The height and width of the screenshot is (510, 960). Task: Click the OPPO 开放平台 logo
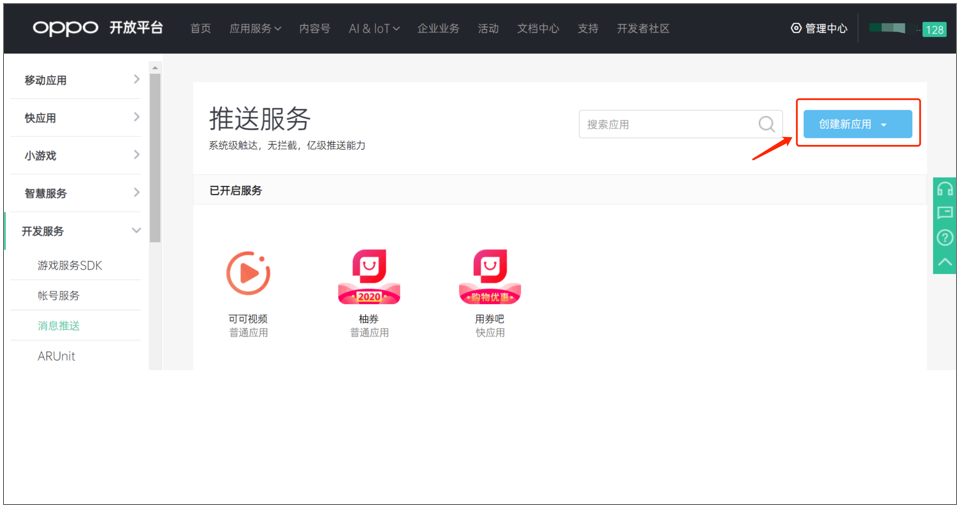click(x=97, y=28)
